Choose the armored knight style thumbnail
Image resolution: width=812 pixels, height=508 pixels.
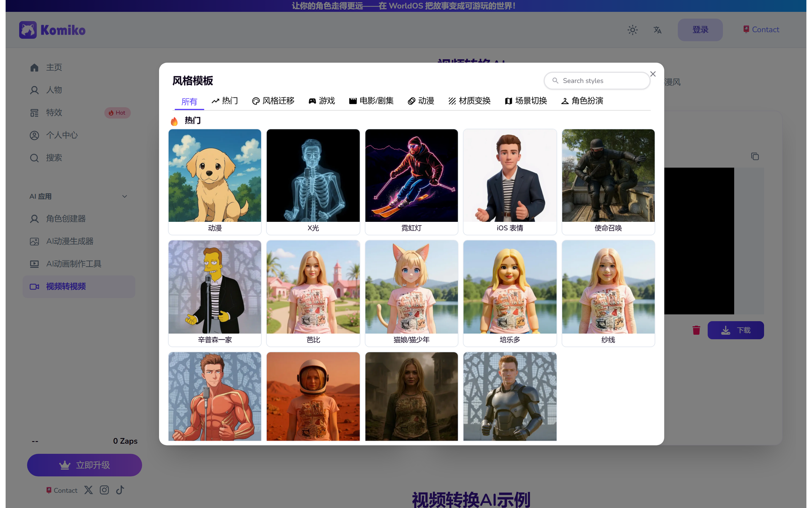point(510,396)
